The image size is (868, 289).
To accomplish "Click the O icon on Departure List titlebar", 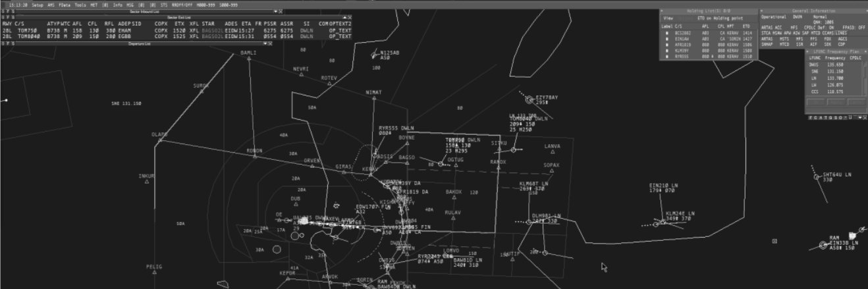I will pyautogui.click(x=3, y=43).
